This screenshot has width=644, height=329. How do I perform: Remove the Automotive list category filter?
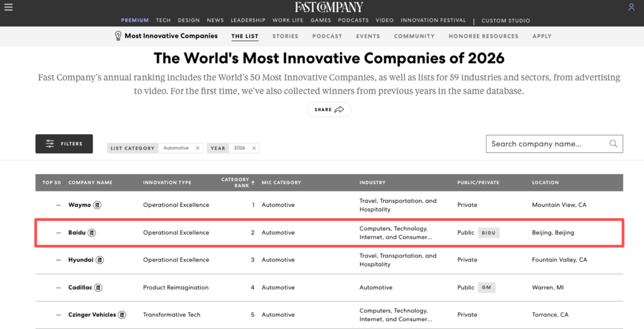(197, 148)
